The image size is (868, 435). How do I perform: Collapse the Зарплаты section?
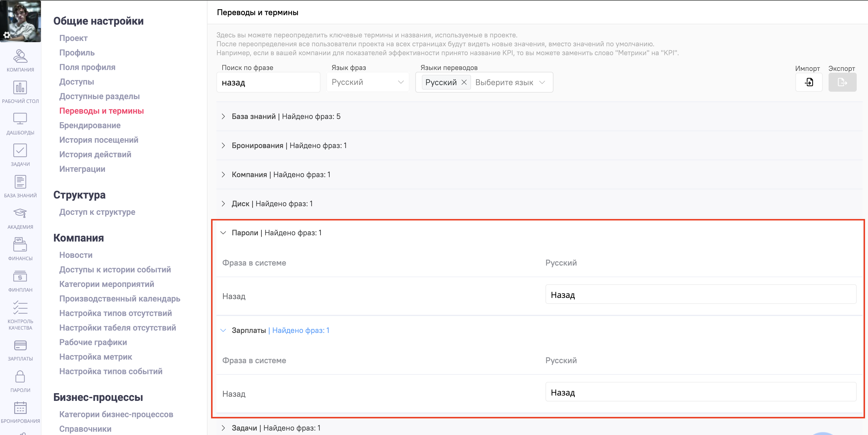pyautogui.click(x=223, y=331)
